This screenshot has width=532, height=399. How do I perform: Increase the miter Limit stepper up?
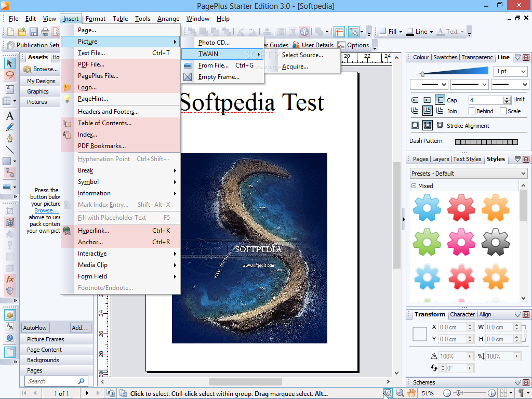point(507,98)
